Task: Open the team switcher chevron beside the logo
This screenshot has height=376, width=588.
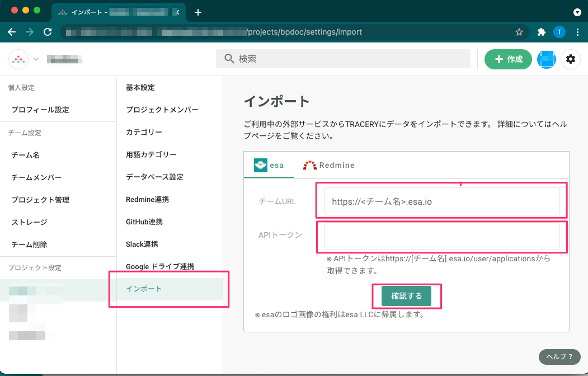Action: (35, 59)
